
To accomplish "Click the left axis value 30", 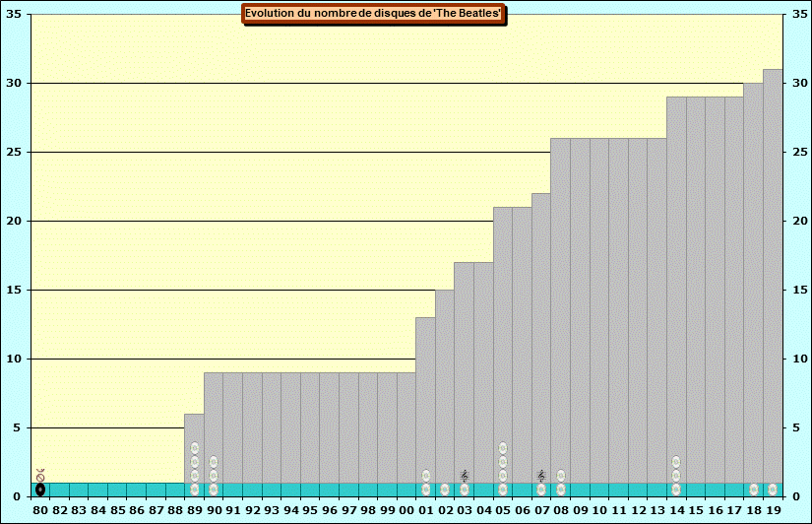I will [x=14, y=83].
